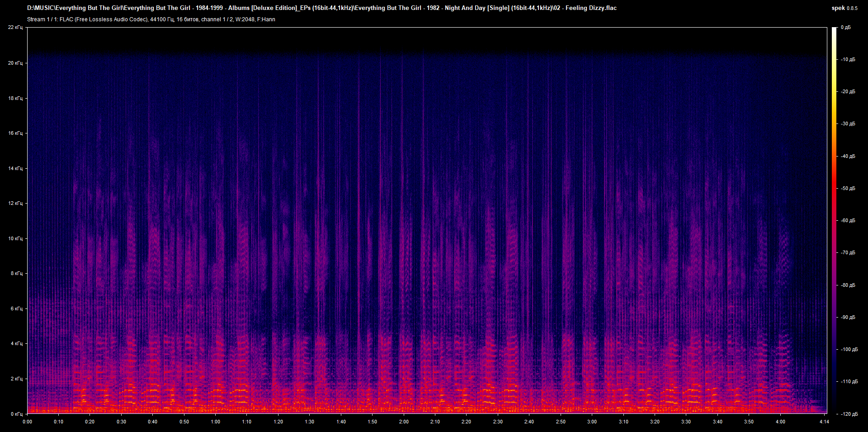Viewport: 868px width, 432px height.
Task: Click the 14 кГц frequency axis label
Action: [x=15, y=168]
